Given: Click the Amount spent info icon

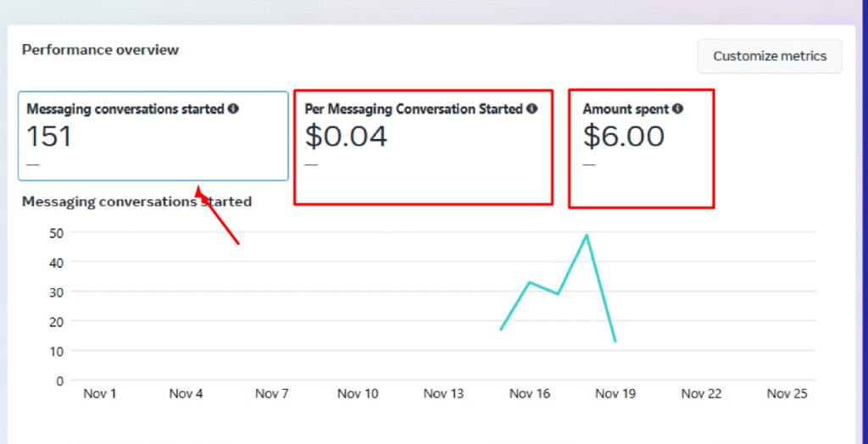Looking at the screenshot, I should (x=678, y=108).
